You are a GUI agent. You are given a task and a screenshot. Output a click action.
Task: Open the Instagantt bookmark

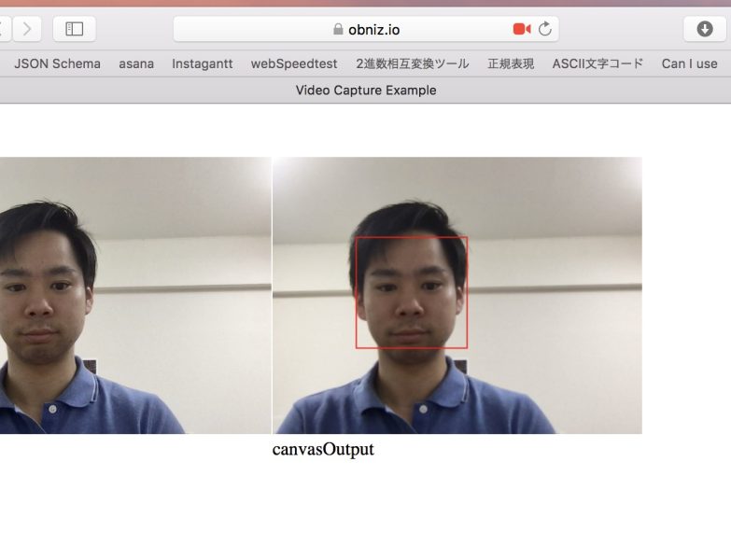[203, 63]
